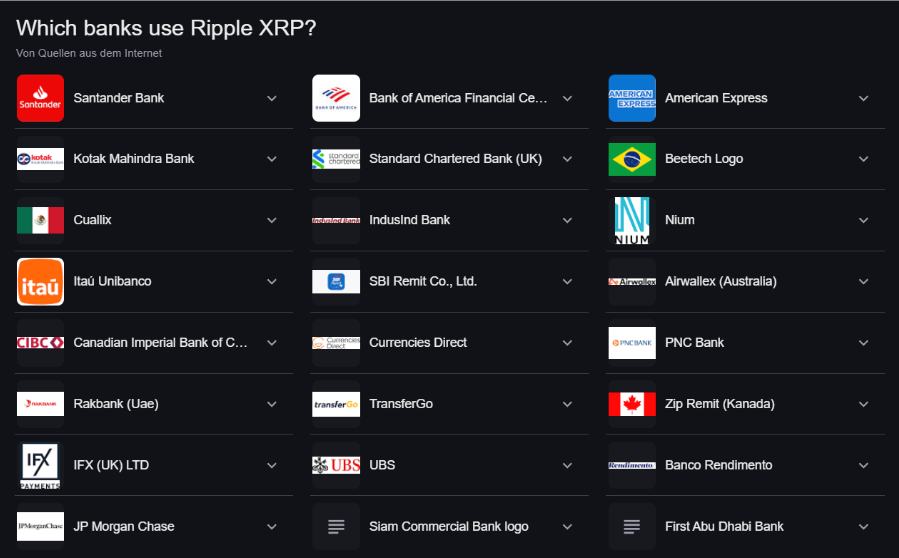Click the "Which banks use Ripple XRP?" heading
This screenshot has width=899, height=558.
click(x=166, y=28)
